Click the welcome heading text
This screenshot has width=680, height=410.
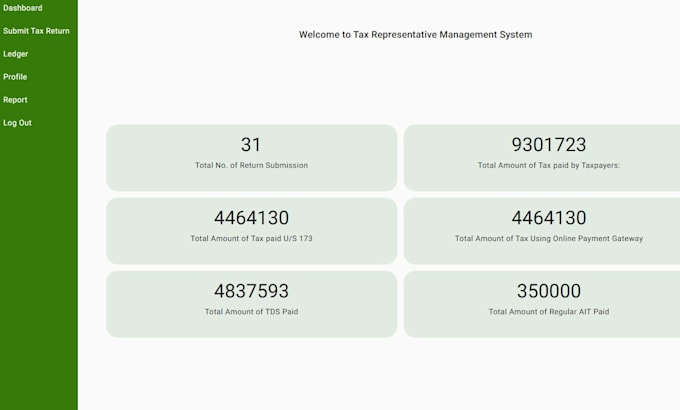pos(415,35)
